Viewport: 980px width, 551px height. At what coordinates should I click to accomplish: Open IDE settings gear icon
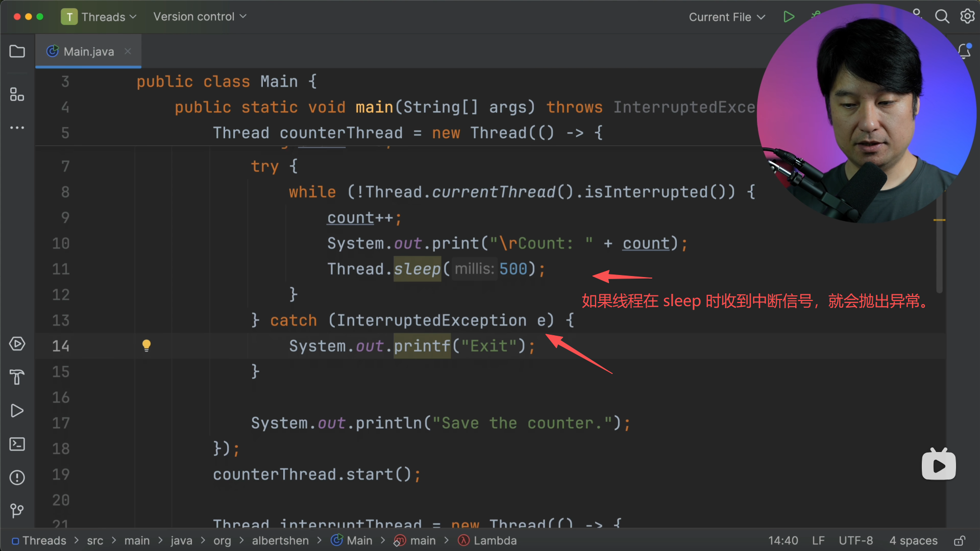pyautogui.click(x=967, y=17)
